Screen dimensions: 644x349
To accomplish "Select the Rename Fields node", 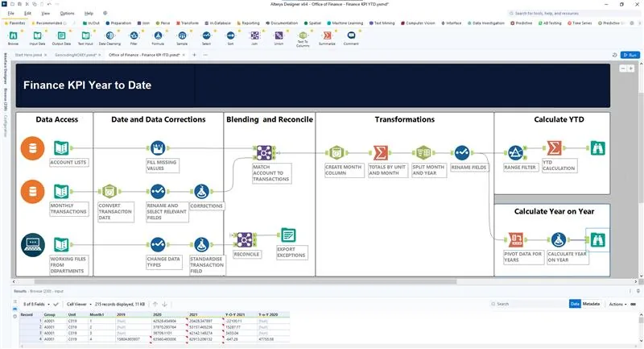I will click(x=462, y=152).
